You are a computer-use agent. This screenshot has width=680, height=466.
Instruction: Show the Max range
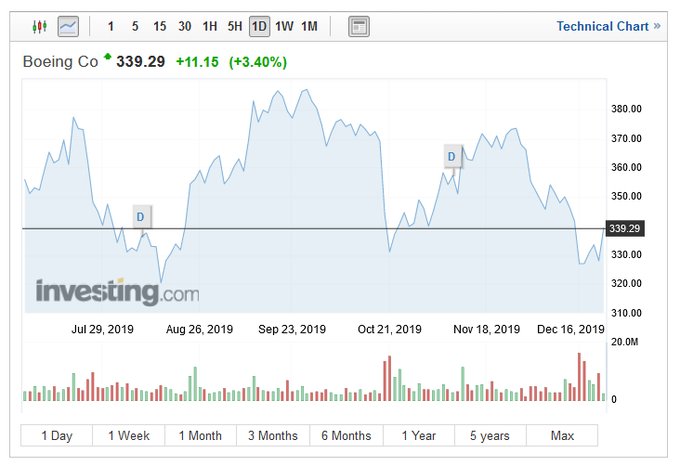(x=562, y=435)
